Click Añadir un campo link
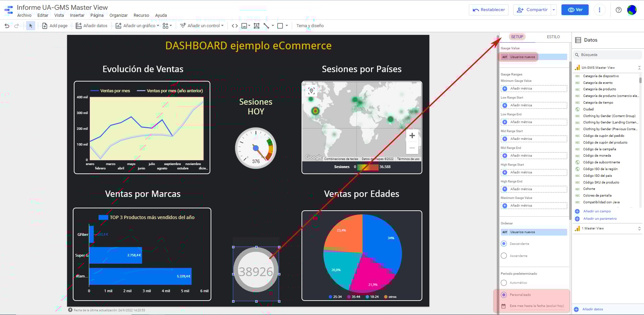The height and width of the screenshot is (315, 644). pyautogui.click(x=597, y=211)
